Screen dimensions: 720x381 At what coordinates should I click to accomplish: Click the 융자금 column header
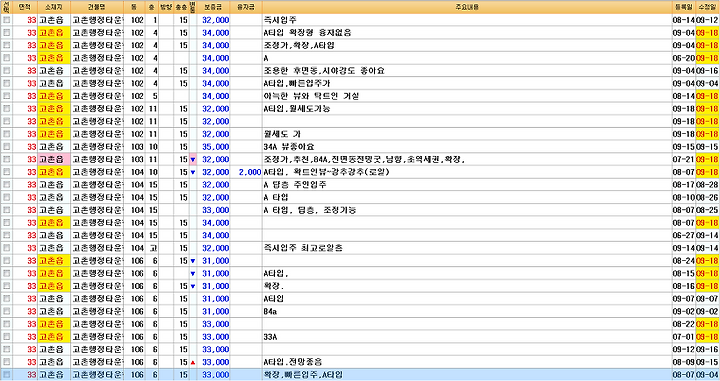(x=246, y=7)
